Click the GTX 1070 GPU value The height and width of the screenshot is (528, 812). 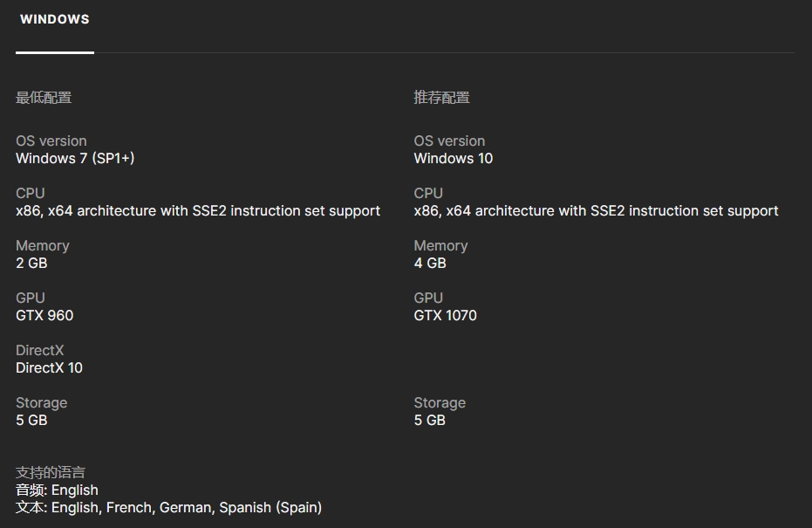[x=446, y=316]
